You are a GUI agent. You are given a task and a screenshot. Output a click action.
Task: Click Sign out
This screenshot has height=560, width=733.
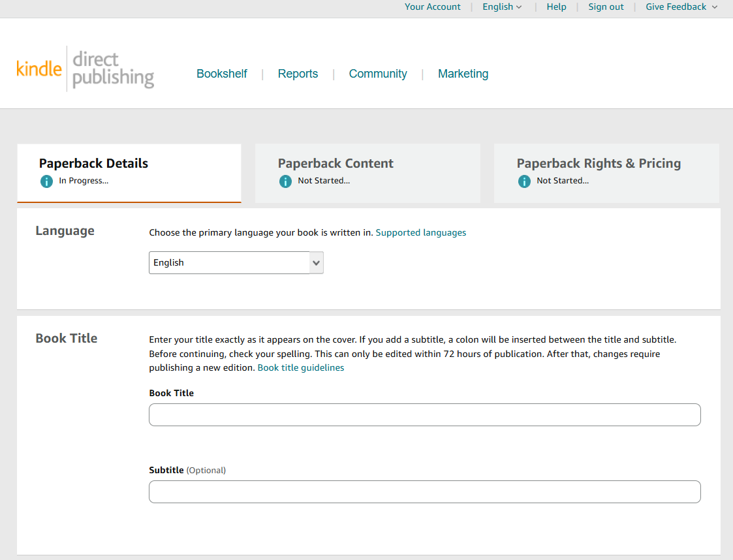click(606, 7)
